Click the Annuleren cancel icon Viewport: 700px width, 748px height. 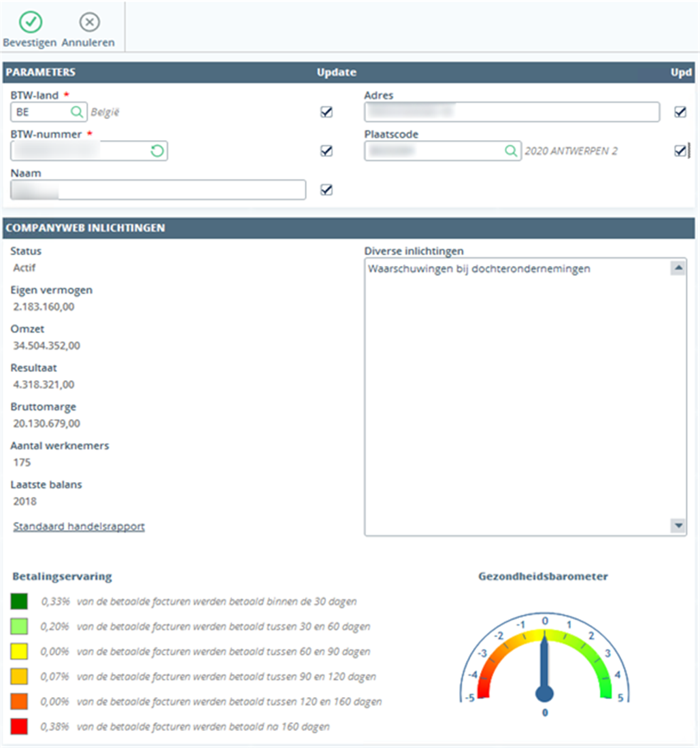tap(89, 22)
